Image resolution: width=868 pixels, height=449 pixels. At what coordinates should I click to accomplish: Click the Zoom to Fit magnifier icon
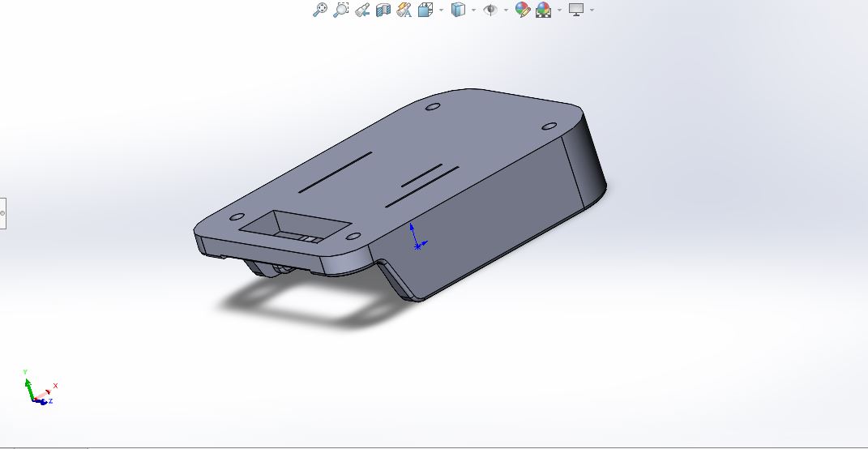click(x=320, y=10)
